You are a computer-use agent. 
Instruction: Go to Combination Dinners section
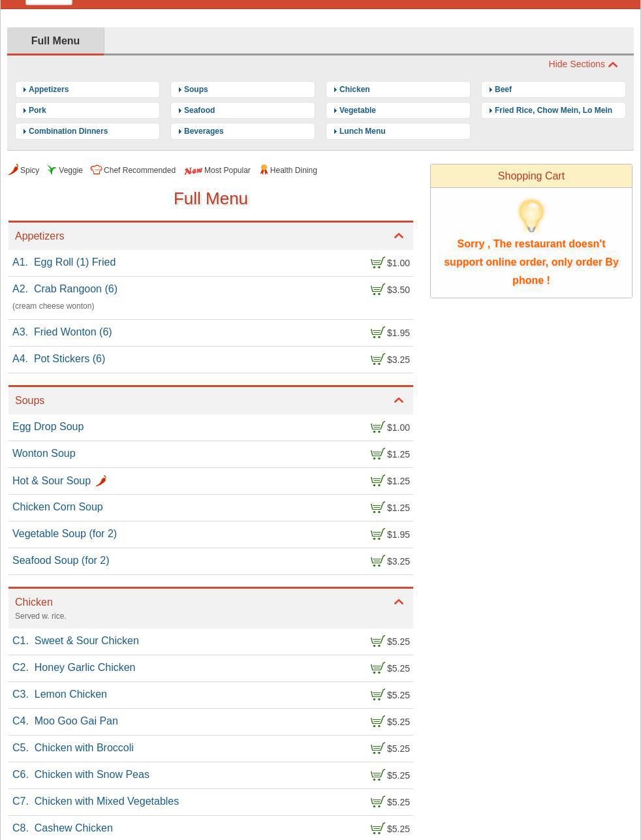tap(68, 131)
